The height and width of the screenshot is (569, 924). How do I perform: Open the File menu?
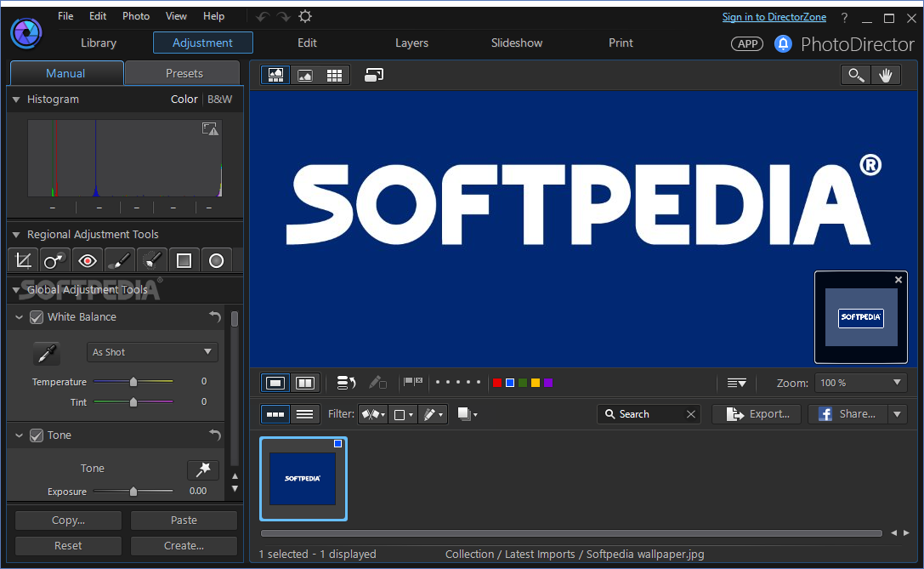click(x=65, y=16)
